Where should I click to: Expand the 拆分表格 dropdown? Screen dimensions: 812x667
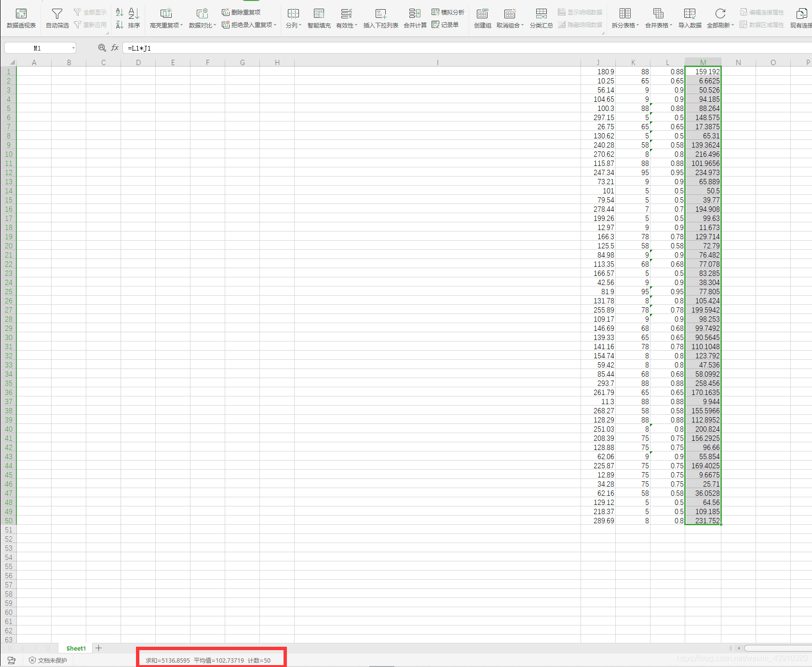pos(637,25)
